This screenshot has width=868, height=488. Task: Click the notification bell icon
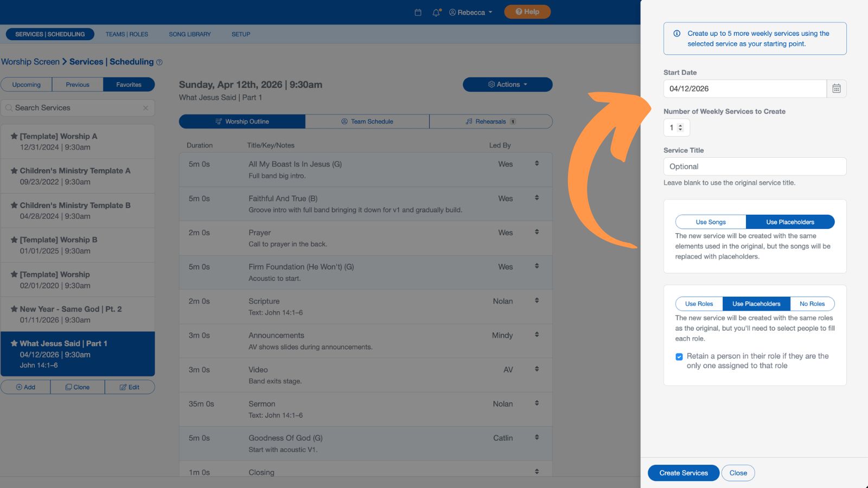pos(436,12)
